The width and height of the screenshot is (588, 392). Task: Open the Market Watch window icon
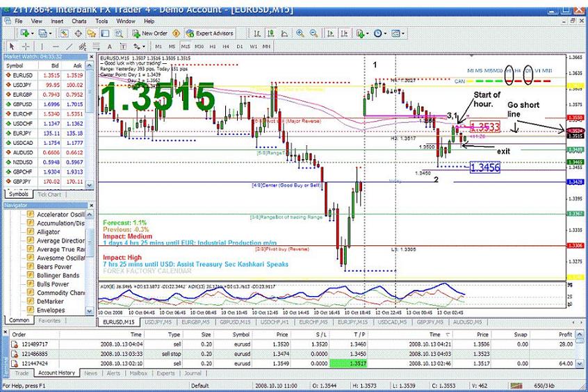(64, 33)
